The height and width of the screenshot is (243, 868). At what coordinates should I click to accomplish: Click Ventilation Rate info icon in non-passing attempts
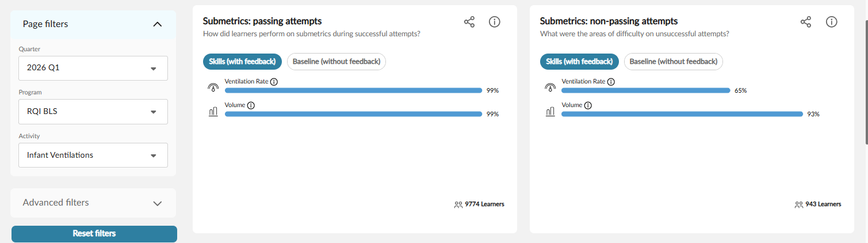(611, 82)
